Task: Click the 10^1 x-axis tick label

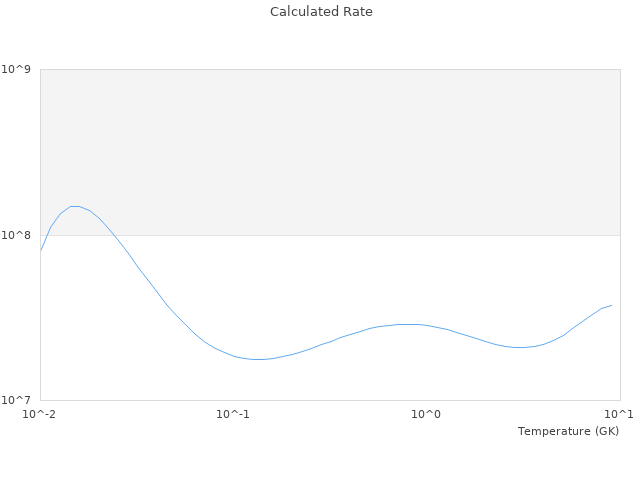Action: [x=619, y=415]
